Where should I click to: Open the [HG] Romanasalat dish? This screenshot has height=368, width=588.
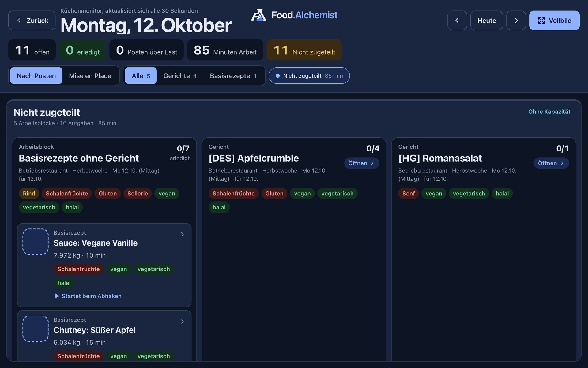tap(551, 163)
